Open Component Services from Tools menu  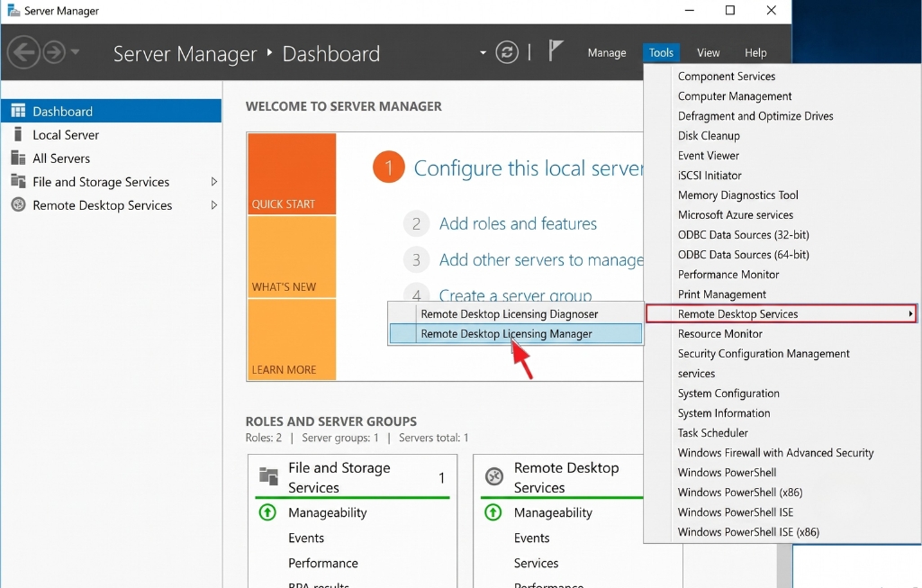(x=727, y=77)
